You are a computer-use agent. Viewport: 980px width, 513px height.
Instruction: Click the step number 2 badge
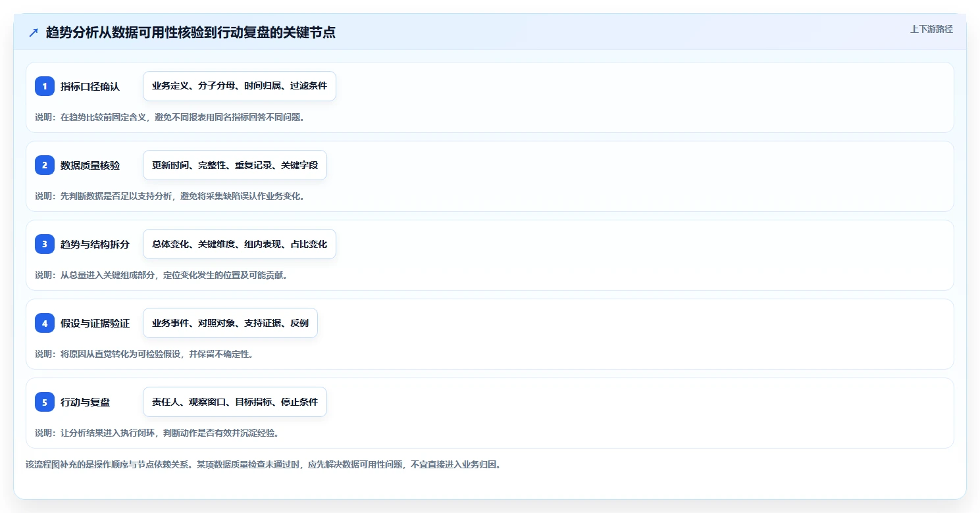(45, 165)
